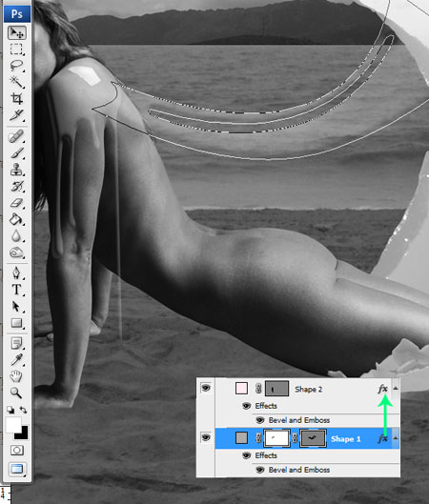429x504 pixels.
Task: Hide Shape 1 Bevel and Emboss effect
Action: (x=260, y=470)
